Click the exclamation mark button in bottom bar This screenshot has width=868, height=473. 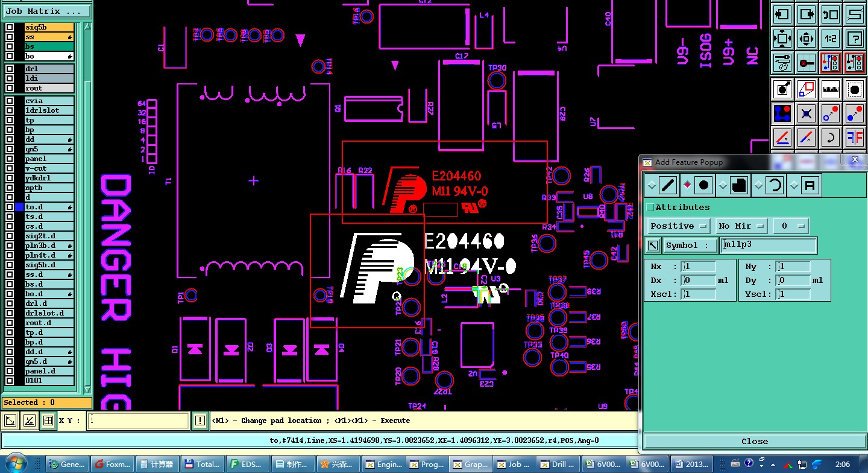200,421
